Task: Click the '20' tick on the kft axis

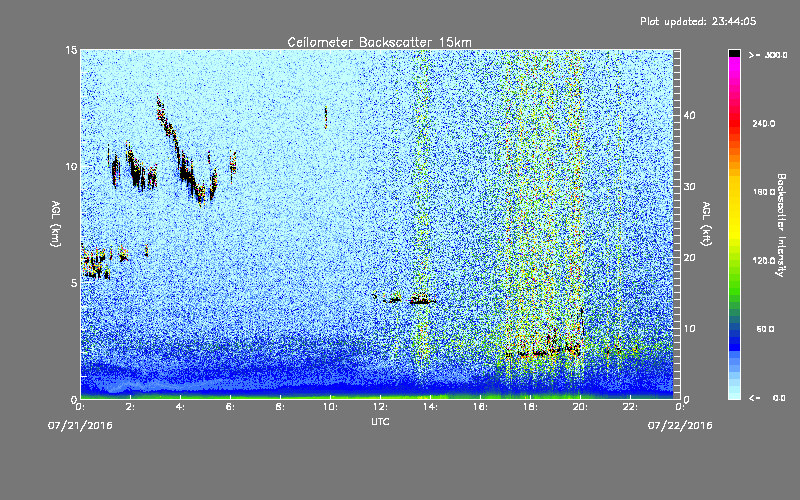Action: pos(689,258)
